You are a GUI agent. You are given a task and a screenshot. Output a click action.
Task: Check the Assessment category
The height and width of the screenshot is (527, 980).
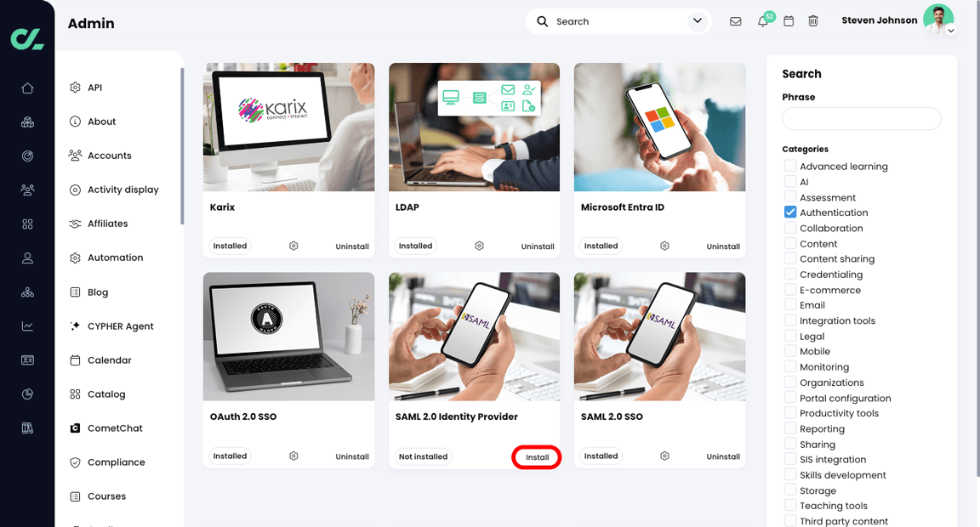click(790, 197)
